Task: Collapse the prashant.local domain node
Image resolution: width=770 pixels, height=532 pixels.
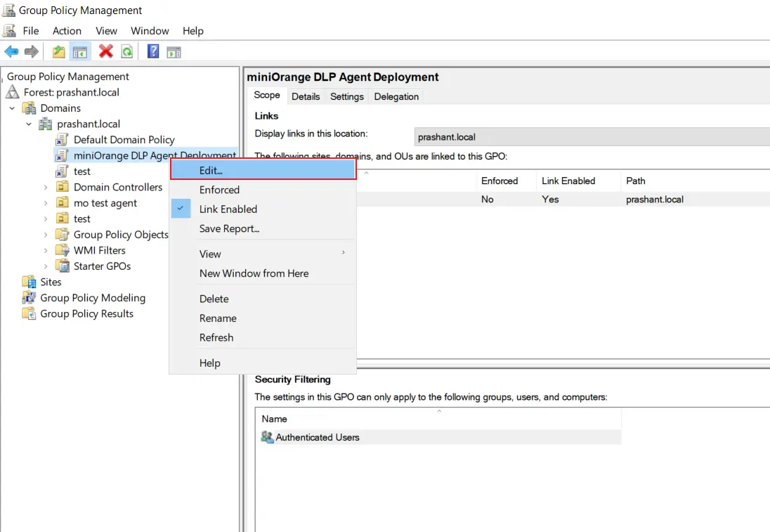Action: pos(29,124)
